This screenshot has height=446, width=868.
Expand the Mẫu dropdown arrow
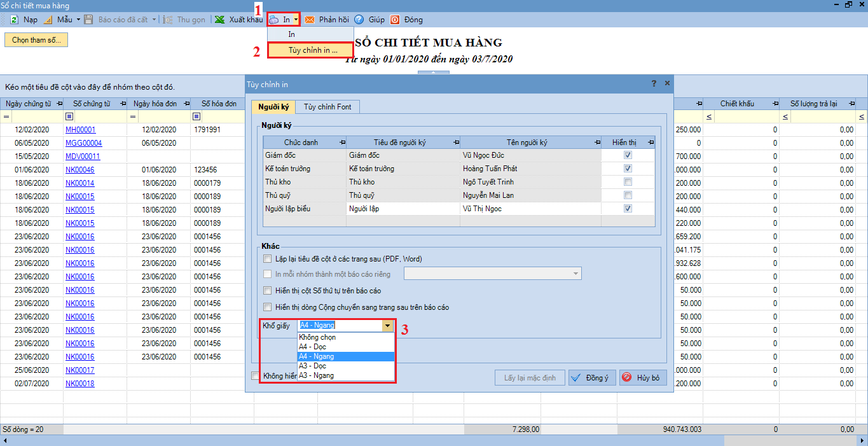click(78, 20)
